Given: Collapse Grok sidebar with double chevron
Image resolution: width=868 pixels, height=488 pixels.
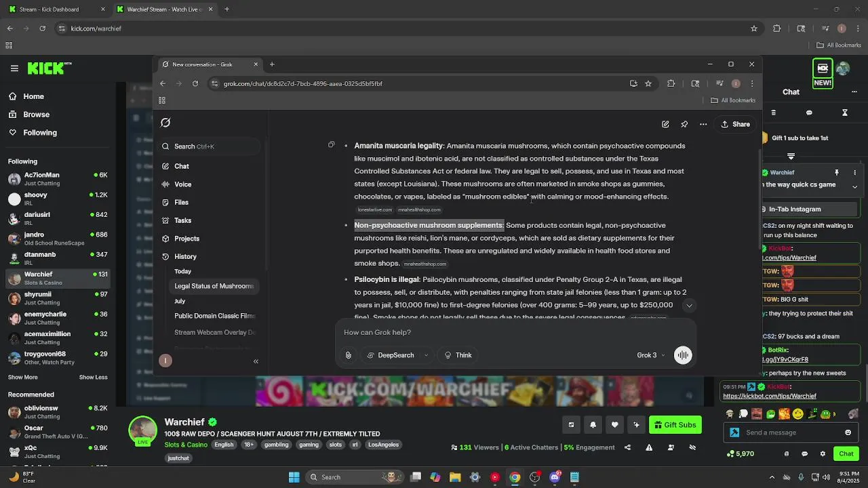Looking at the screenshot, I should 256,361.
